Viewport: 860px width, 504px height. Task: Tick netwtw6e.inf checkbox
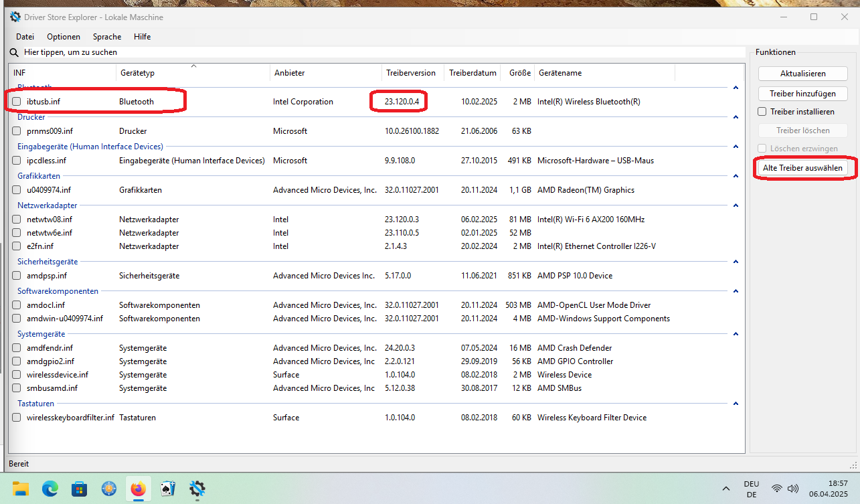[17, 233]
